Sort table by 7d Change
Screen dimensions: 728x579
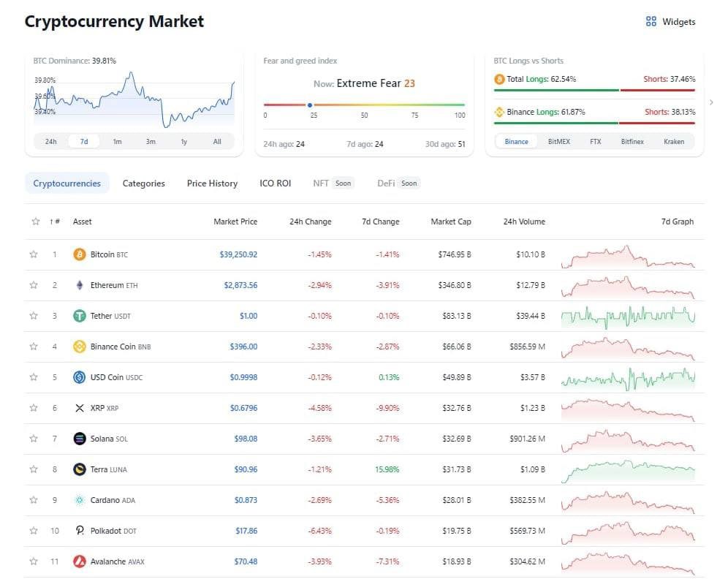point(380,222)
